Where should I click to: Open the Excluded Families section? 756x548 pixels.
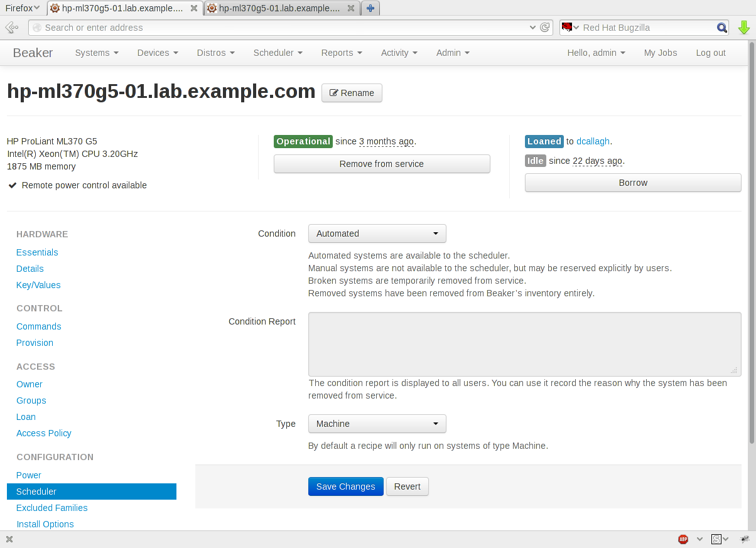(x=52, y=508)
